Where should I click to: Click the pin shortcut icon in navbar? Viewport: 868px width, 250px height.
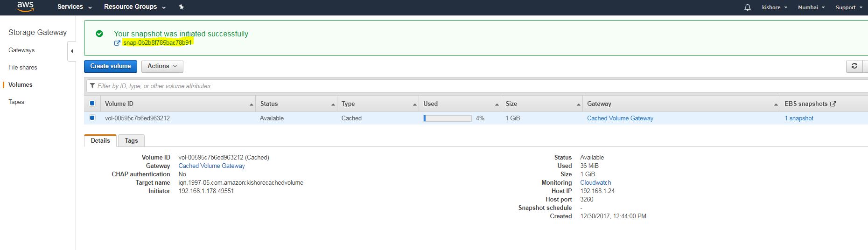click(182, 7)
